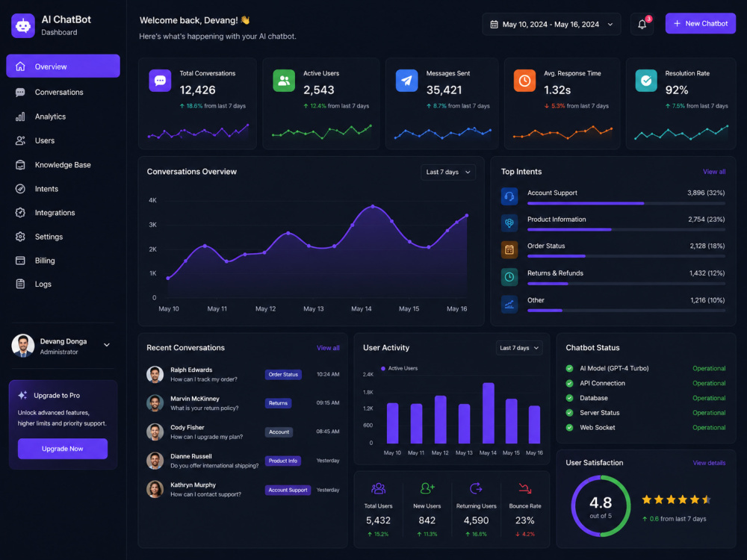Image resolution: width=747 pixels, height=560 pixels.
Task: Click the Conversations sidebar chat icon
Action: pos(20,92)
